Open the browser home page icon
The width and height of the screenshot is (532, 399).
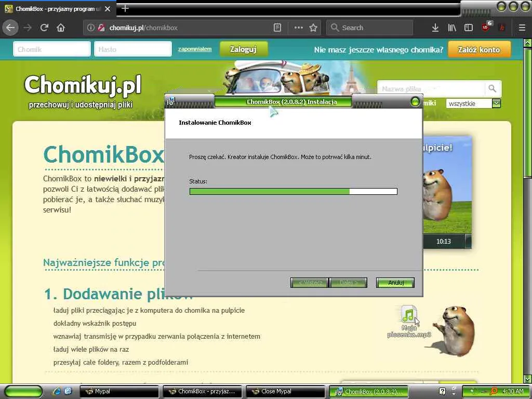[x=61, y=28]
